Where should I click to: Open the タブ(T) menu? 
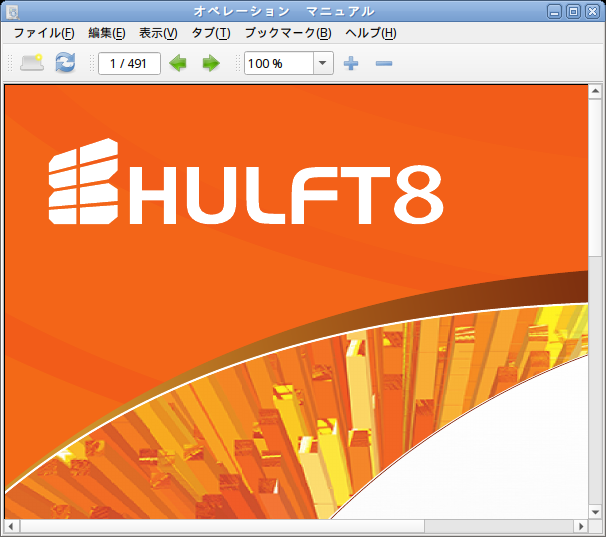pos(211,33)
